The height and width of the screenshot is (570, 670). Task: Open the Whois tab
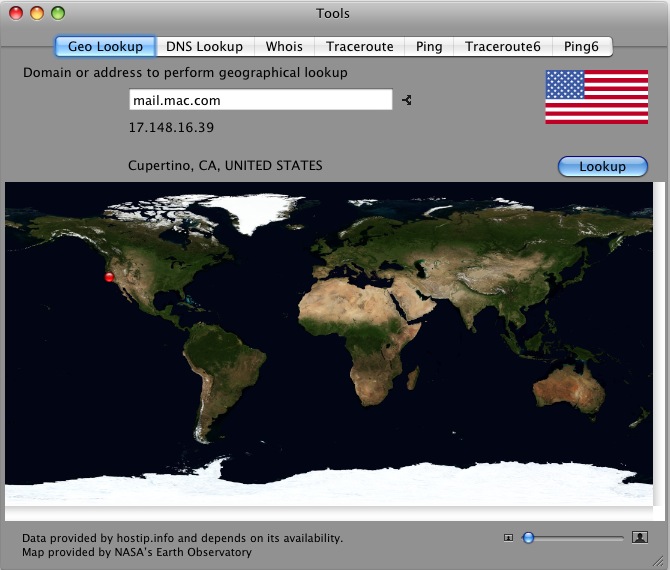coord(284,46)
